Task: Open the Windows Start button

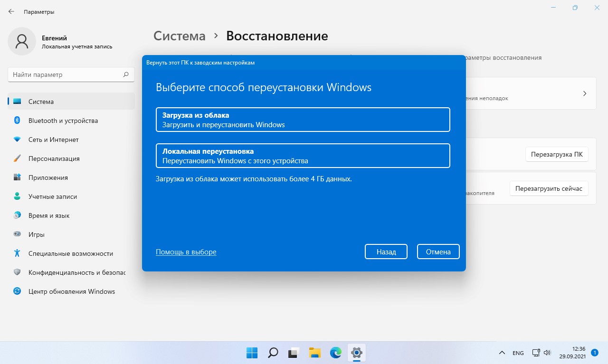Action: (x=252, y=353)
